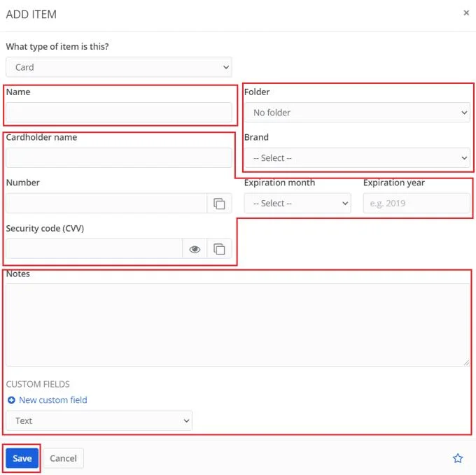Click the 'CUSTOM FIELDS' heading text
476x475 pixels.
click(38, 384)
